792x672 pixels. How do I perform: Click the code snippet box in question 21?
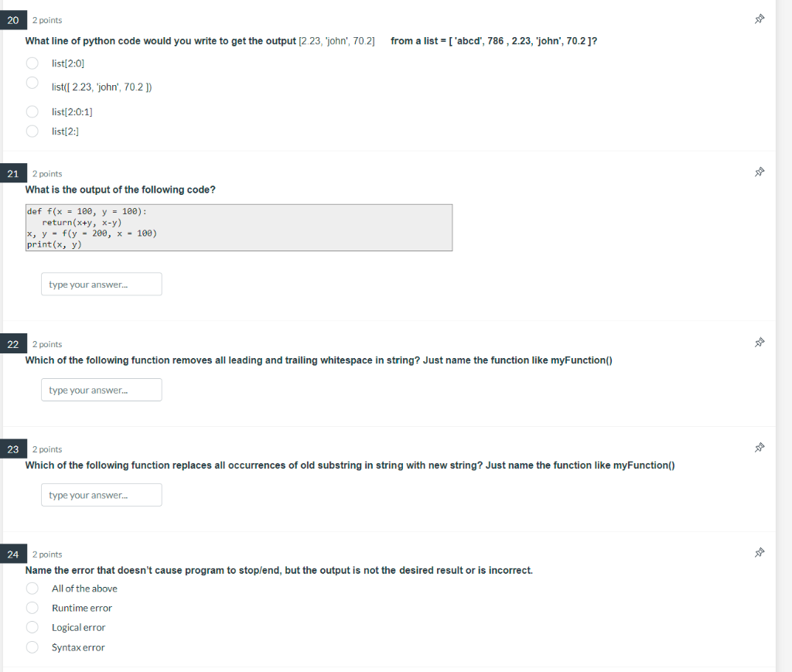tap(239, 227)
